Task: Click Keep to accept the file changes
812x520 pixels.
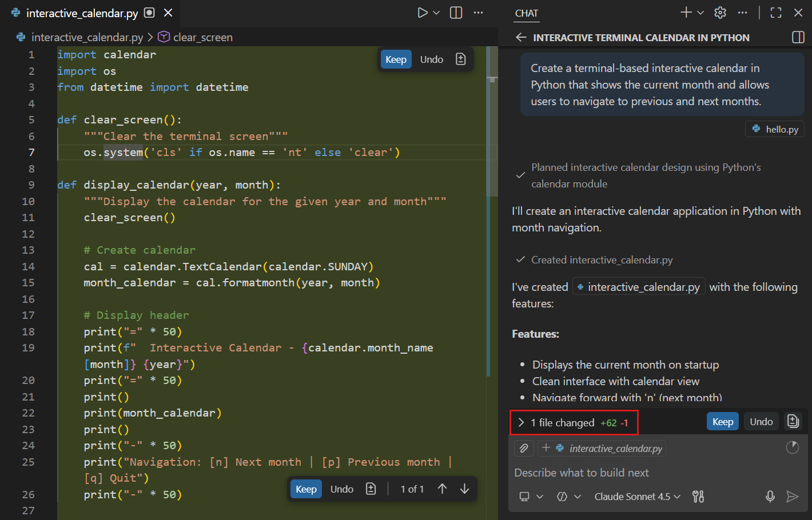Action: [x=722, y=421]
